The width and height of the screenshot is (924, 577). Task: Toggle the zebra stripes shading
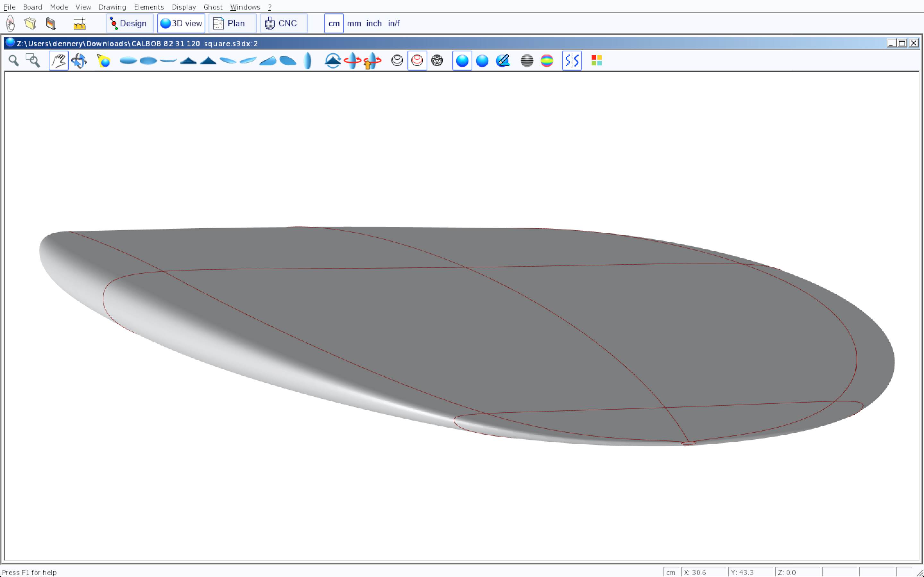[x=527, y=61]
